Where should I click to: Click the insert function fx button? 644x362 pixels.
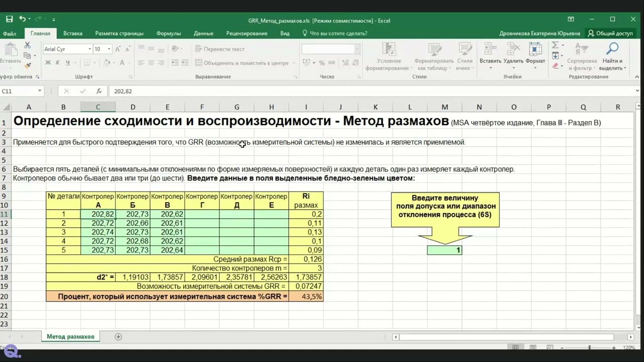pyautogui.click(x=99, y=91)
